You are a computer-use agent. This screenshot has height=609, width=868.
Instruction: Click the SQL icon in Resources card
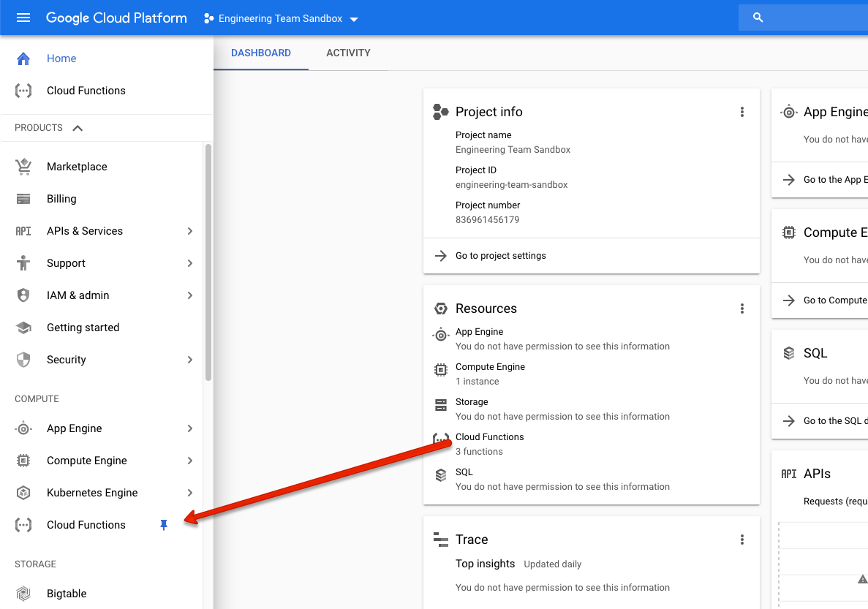click(441, 475)
